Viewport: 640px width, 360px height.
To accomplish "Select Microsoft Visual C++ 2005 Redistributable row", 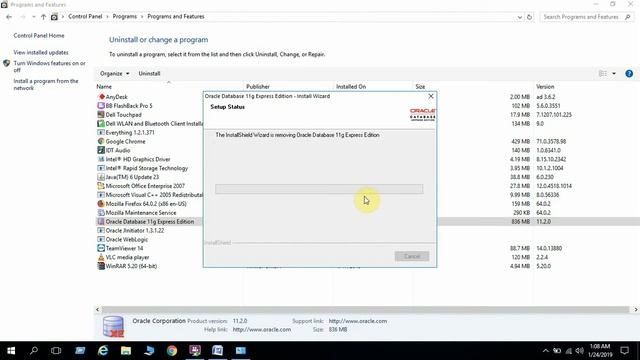I will pyautogui.click(x=149, y=195).
